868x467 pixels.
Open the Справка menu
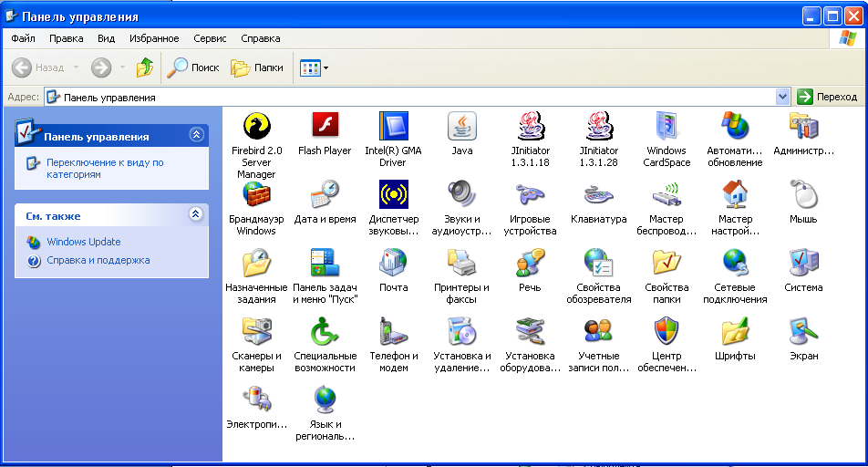260,38
